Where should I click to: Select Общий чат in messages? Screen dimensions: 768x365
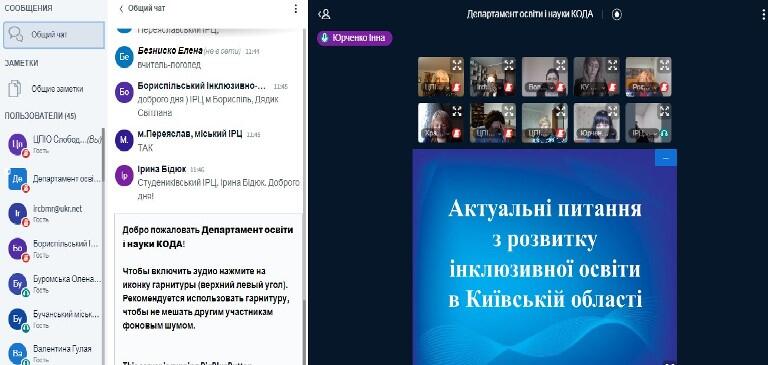(54, 35)
